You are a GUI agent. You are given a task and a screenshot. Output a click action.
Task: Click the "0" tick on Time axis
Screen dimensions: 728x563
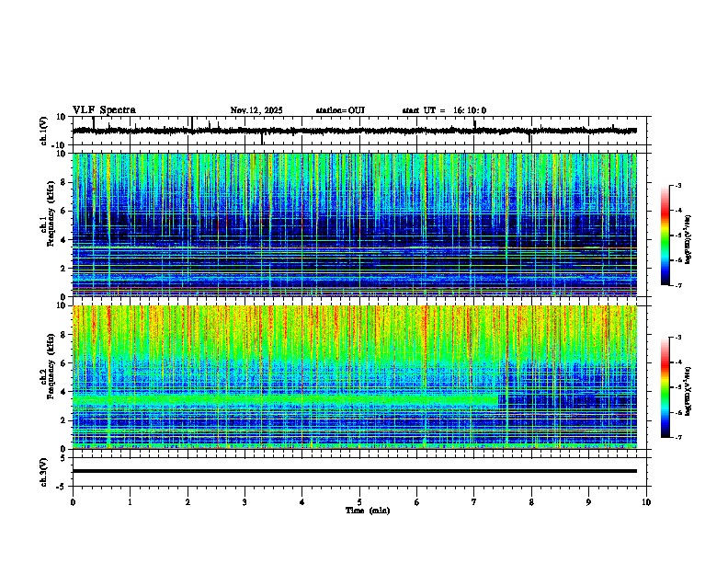(x=73, y=502)
